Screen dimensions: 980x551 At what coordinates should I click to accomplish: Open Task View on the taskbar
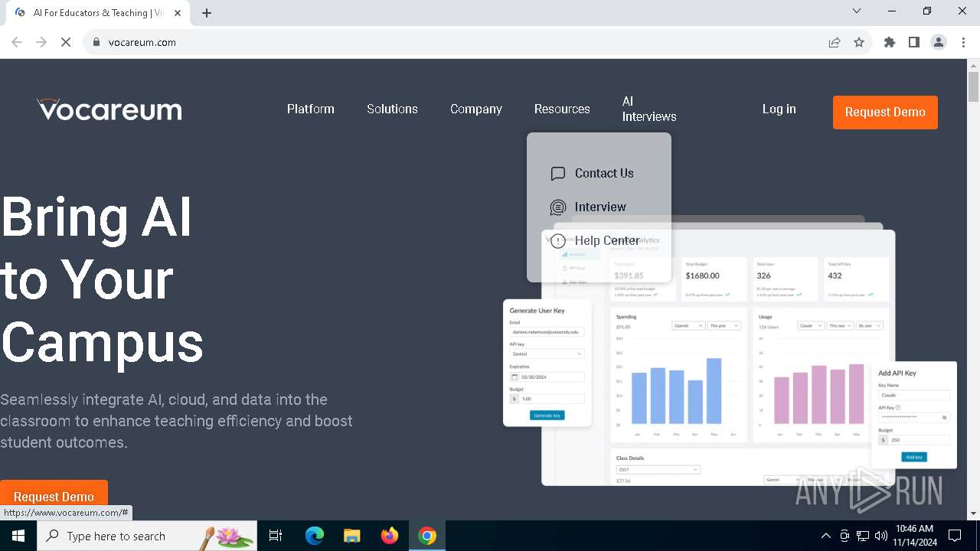276,536
